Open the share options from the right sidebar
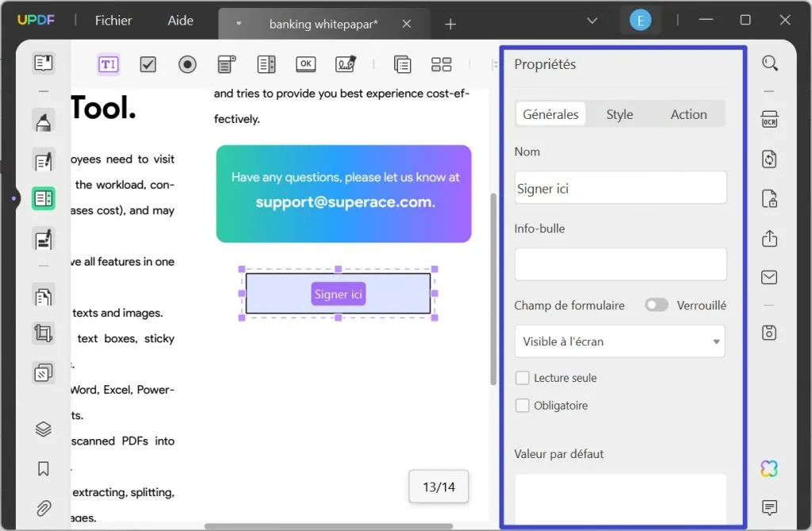The image size is (812, 531). pyautogui.click(x=768, y=239)
